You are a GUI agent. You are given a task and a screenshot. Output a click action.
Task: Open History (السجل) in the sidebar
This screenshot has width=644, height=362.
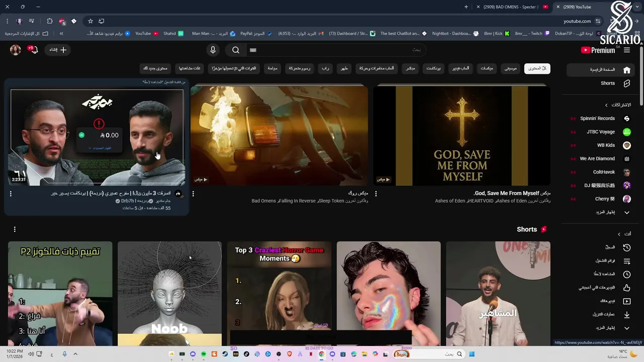(599, 247)
